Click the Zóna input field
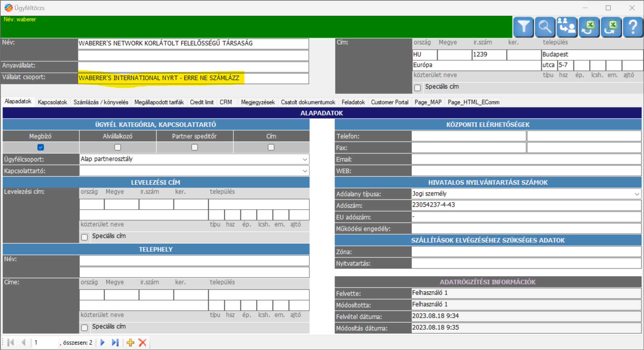Screen dimensions: 644x350 point(526,251)
